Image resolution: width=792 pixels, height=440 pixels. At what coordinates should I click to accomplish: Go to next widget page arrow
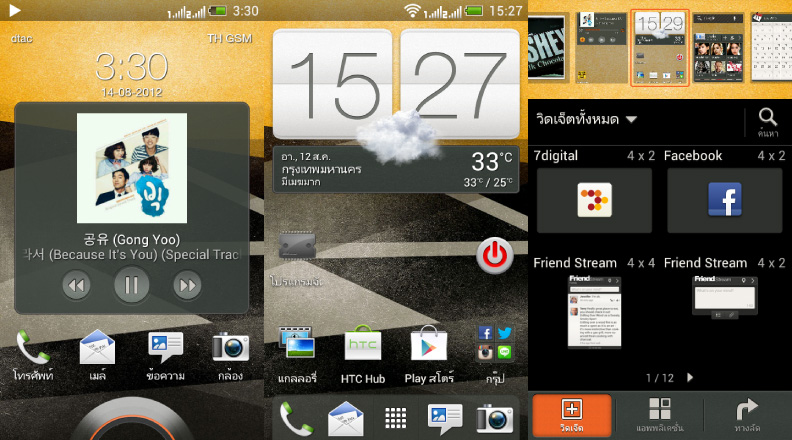pos(690,377)
